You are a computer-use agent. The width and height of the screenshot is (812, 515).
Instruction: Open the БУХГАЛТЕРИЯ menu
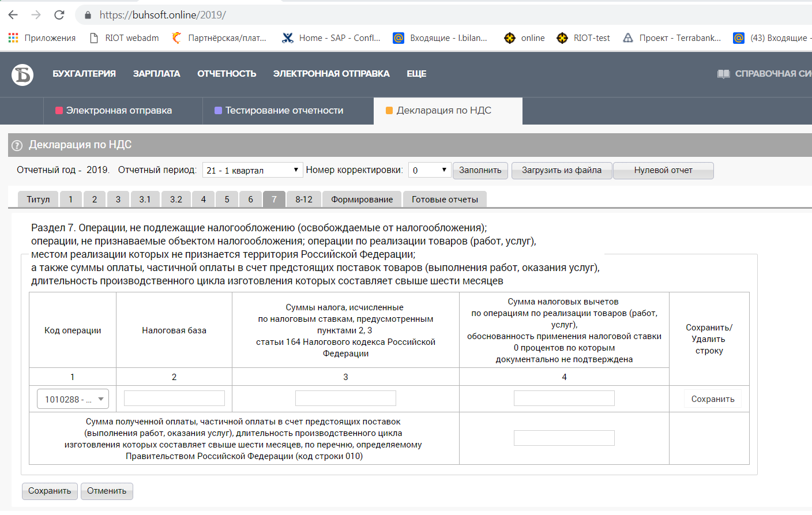click(84, 74)
